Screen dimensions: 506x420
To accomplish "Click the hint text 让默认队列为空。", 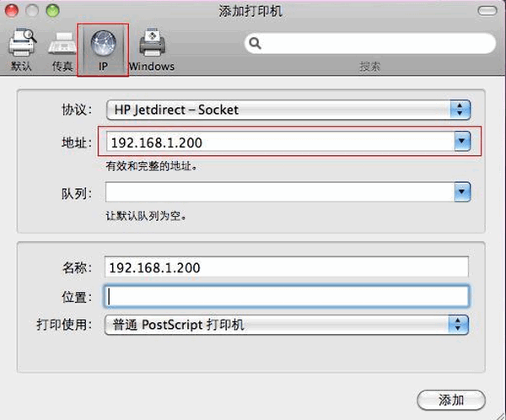I will pos(146,216).
